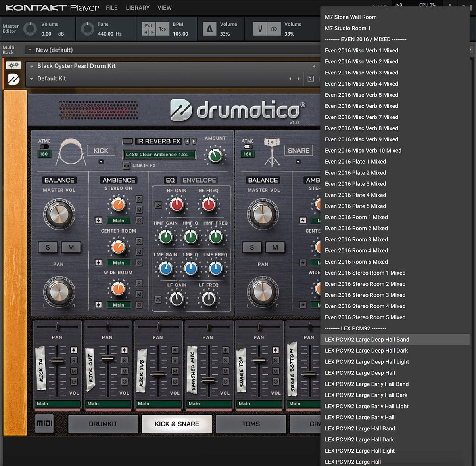Screen dimensions: 476x466
Task: Invert phase on the Wide Room channel
Action: pos(139,305)
